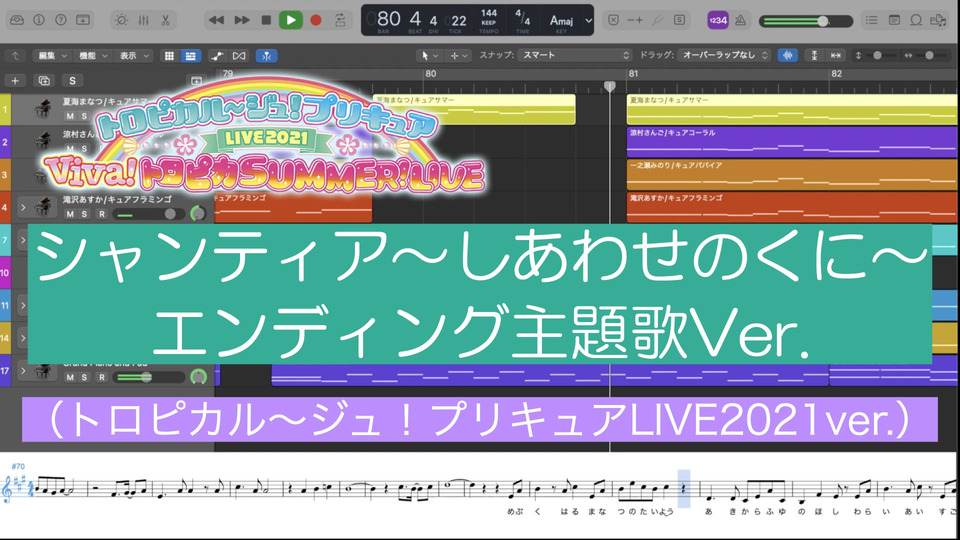Toggle Cycle mode button
The image size is (960, 540).
click(x=340, y=20)
